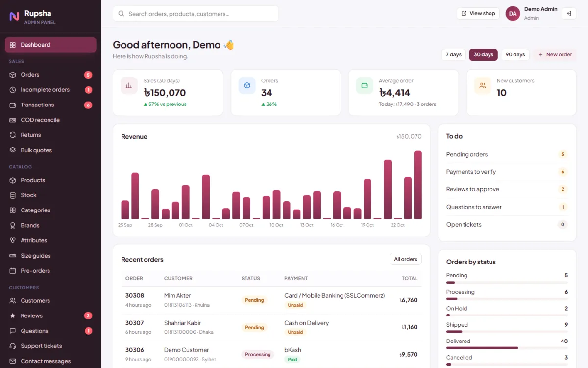Viewport: 588px width, 368px height.
Task: Click the Incomplete orders clock icon
Action: pos(13,90)
